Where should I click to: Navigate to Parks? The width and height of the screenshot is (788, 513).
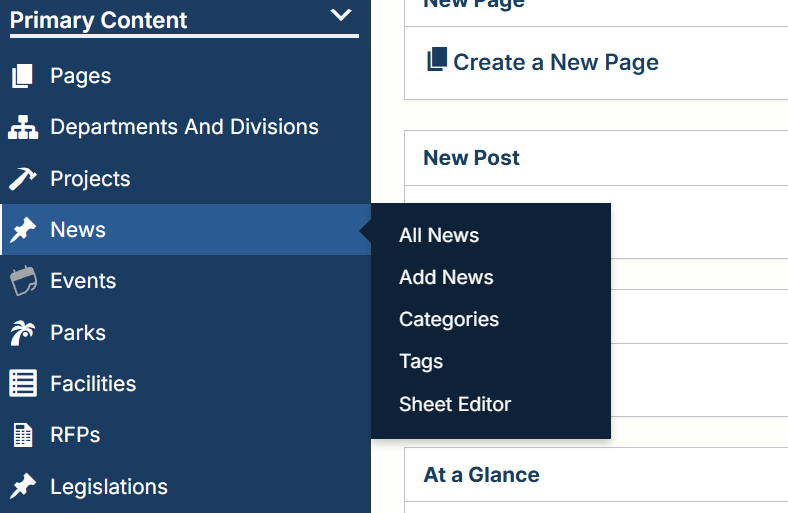pyautogui.click(x=78, y=333)
